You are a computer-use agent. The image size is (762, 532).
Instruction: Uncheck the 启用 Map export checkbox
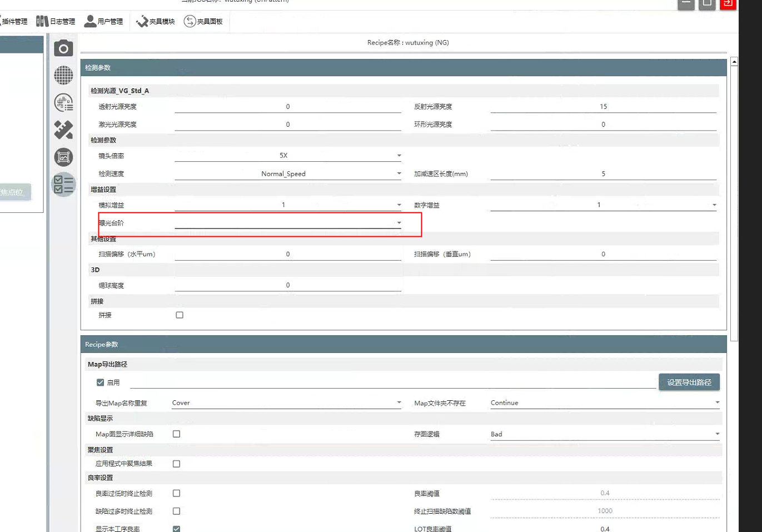tap(101, 382)
